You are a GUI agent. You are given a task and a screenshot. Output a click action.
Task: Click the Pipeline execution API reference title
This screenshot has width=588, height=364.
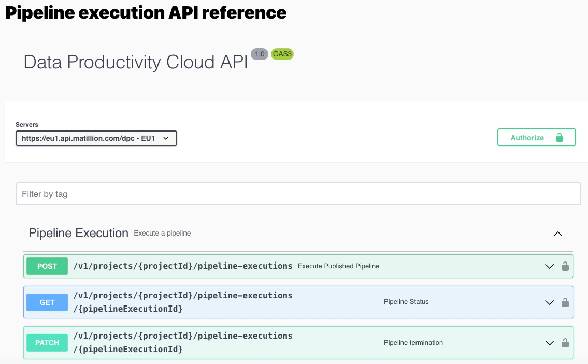pos(145,12)
